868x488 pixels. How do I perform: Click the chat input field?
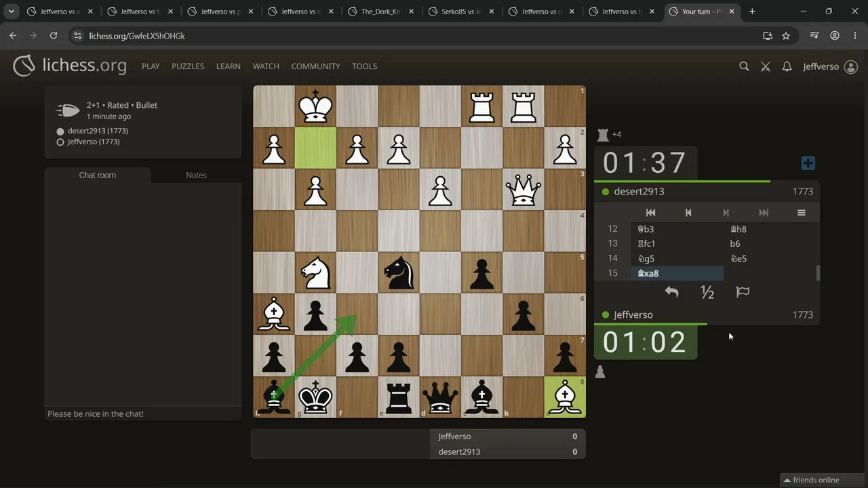[143, 413]
